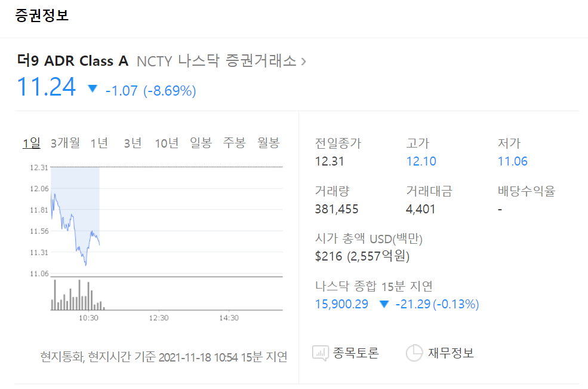Click the market cap $216 (2,557억원)

(362, 256)
